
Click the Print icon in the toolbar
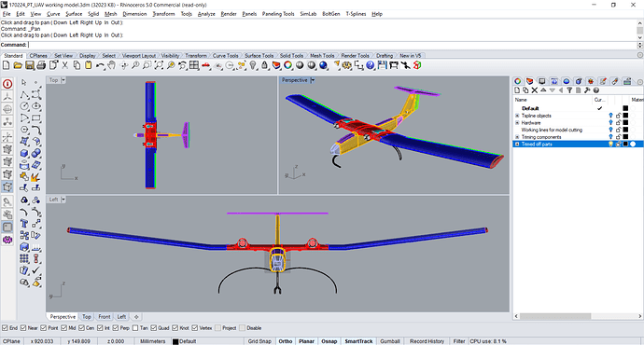click(41, 65)
